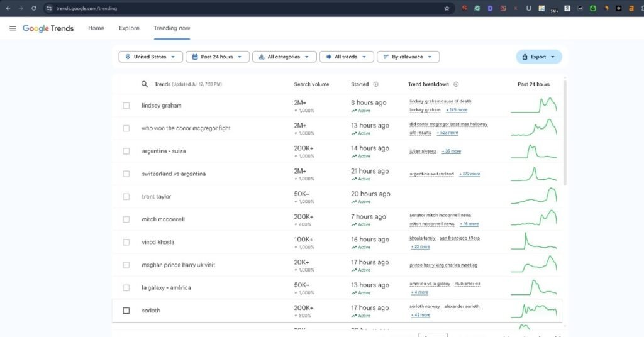Screen dimensions: 644x337
Task: Open the United States location dropdown
Action: click(x=151, y=57)
